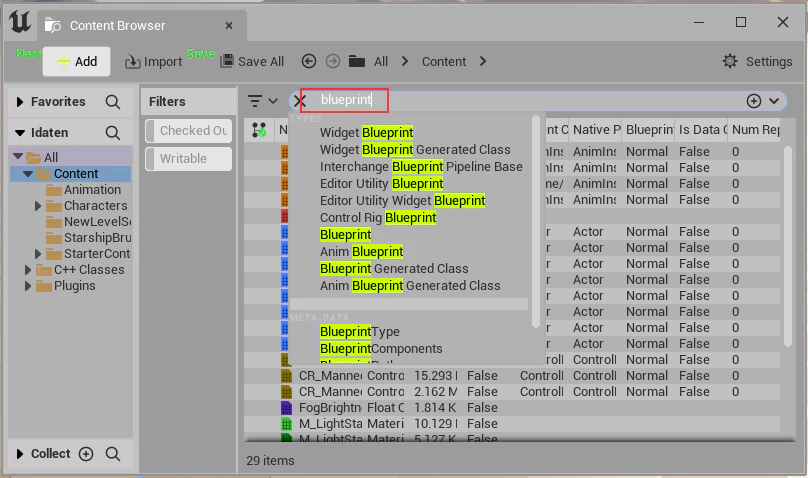Select the All breadcrumb
The width and height of the screenshot is (808, 478).
[381, 62]
